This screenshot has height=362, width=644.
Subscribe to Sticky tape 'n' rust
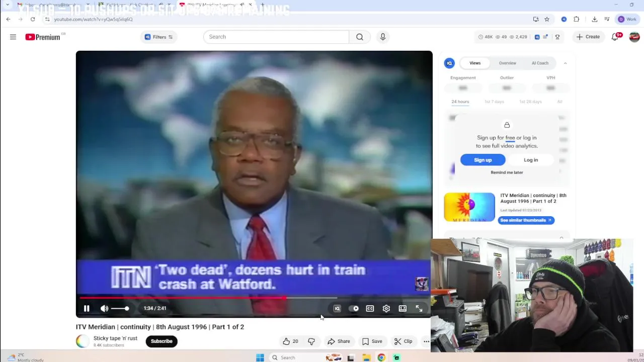[x=162, y=341]
